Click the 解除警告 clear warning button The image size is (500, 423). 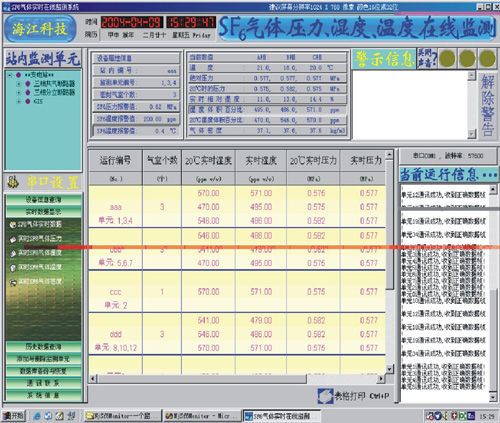(x=487, y=105)
